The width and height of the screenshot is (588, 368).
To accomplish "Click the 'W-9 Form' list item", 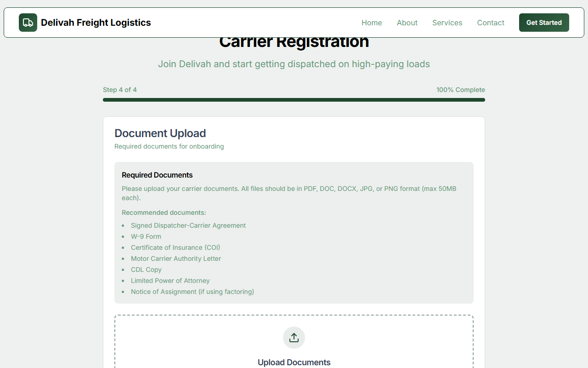I will tap(146, 236).
